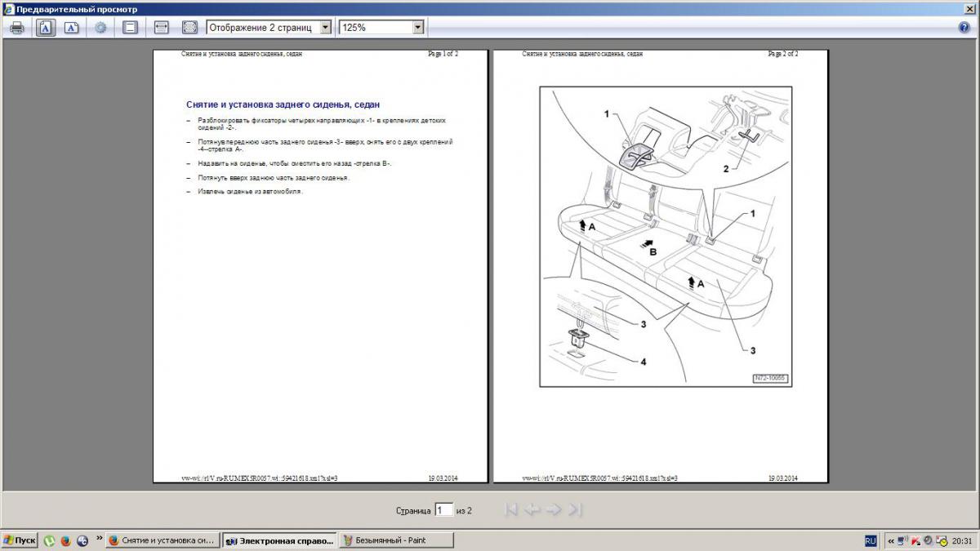The height and width of the screenshot is (551, 980).
Task: Open the Пуск start menu
Action: coord(20,540)
